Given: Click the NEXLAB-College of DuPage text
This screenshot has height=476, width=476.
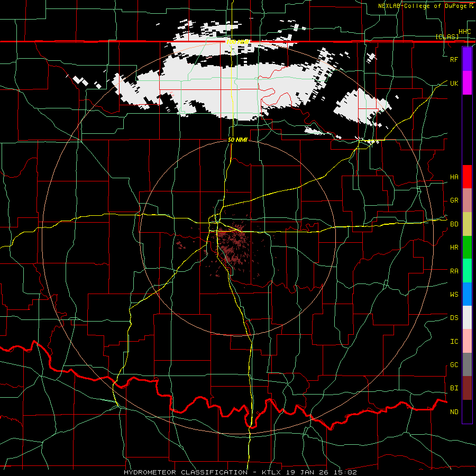Looking at the screenshot, I should tap(423, 6).
